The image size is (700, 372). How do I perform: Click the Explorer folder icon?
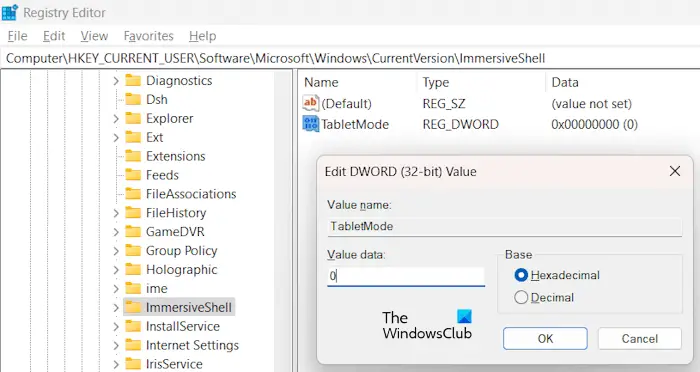point(133,118)
